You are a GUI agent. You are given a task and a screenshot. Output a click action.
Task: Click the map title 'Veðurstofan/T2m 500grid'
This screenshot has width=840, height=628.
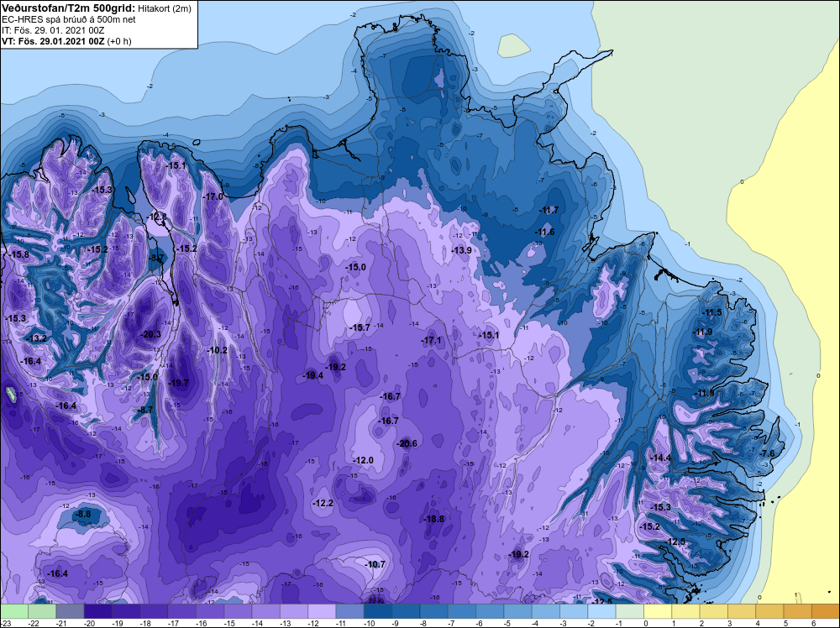point(69,8)
